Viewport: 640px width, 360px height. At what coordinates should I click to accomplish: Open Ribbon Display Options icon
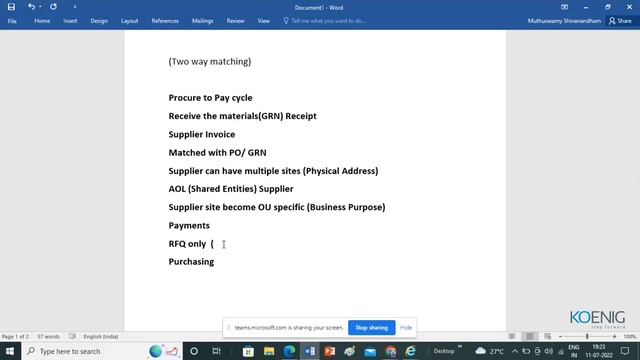[564, 7]
